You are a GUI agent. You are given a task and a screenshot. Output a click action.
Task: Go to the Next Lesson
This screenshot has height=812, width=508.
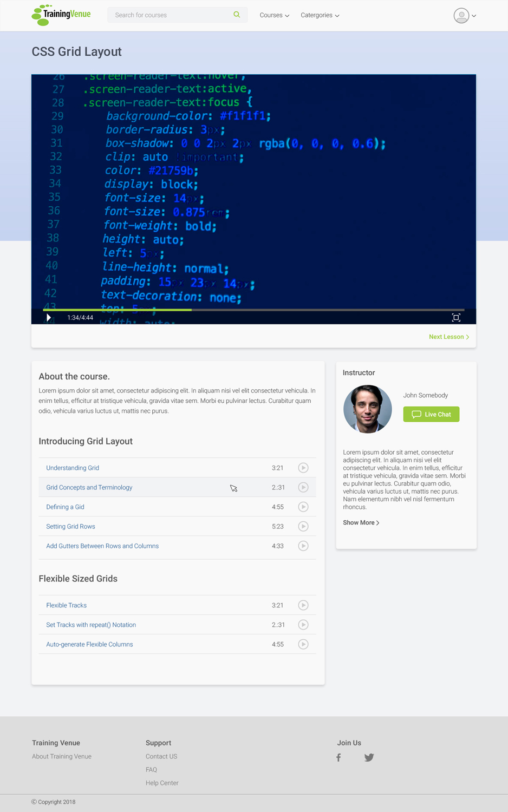tap(448, 337)
